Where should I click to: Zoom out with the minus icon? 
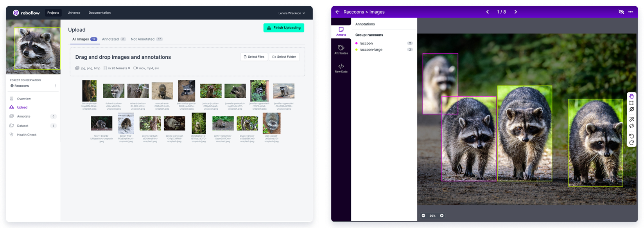coord(423,215)
